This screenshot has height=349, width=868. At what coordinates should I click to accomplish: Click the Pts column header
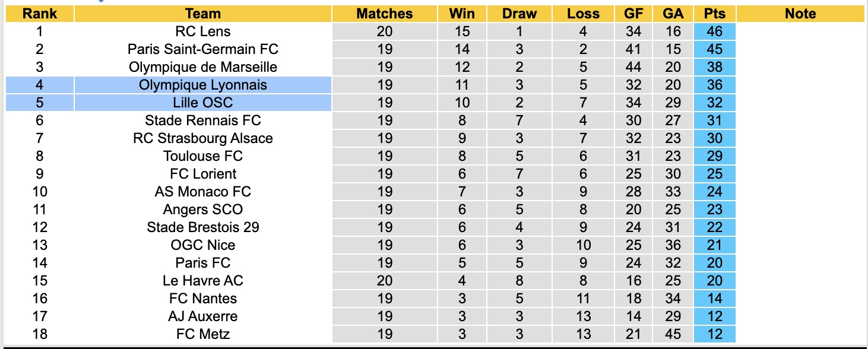715,14
